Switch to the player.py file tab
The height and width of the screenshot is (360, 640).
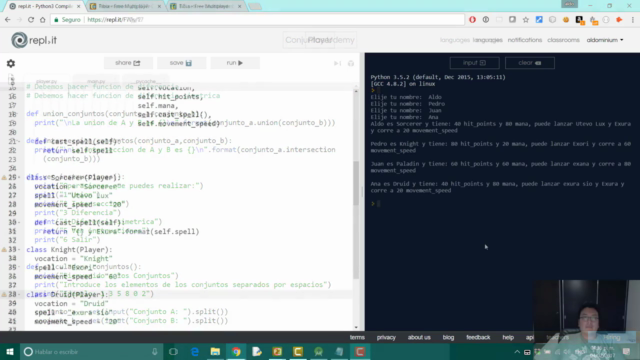pos(47,82)
